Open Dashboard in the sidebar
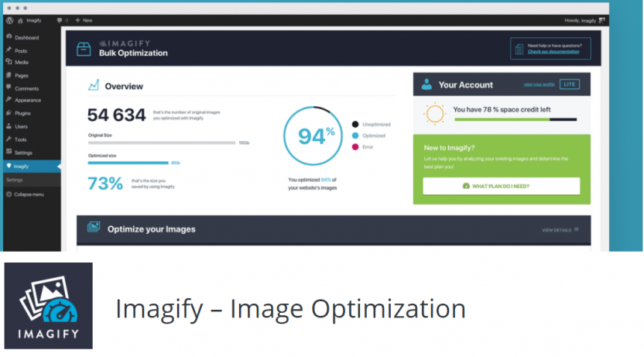644x357 pixels. (26, 38)
